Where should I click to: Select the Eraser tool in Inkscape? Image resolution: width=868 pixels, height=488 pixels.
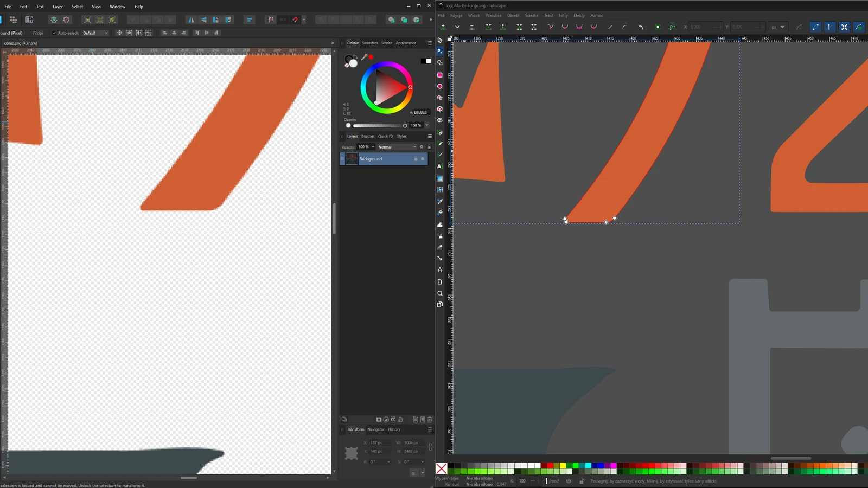pos(440,247)
